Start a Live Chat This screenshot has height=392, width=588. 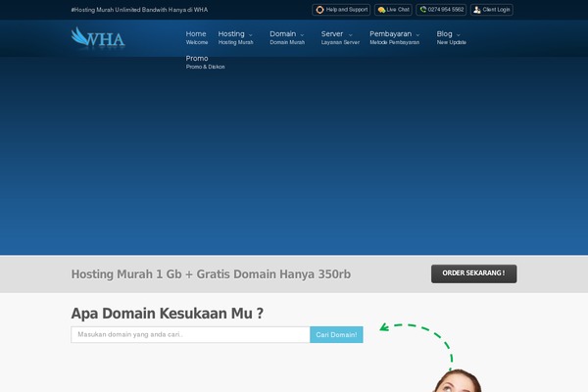coord(393,10)
